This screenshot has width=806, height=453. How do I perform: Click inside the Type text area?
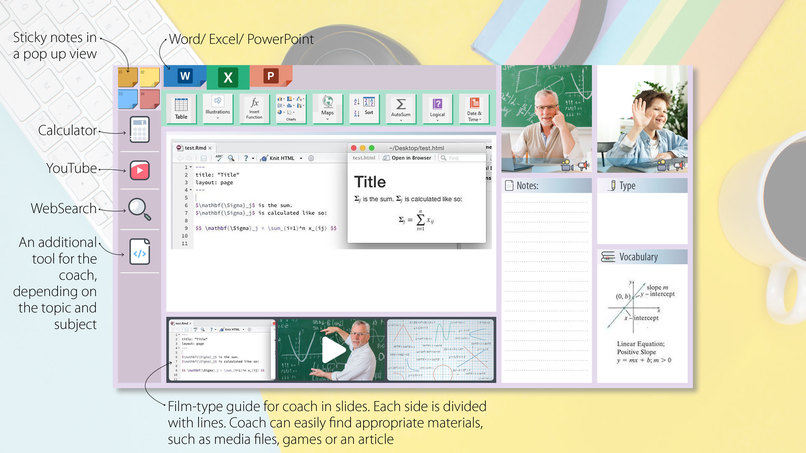coord(642,218)
